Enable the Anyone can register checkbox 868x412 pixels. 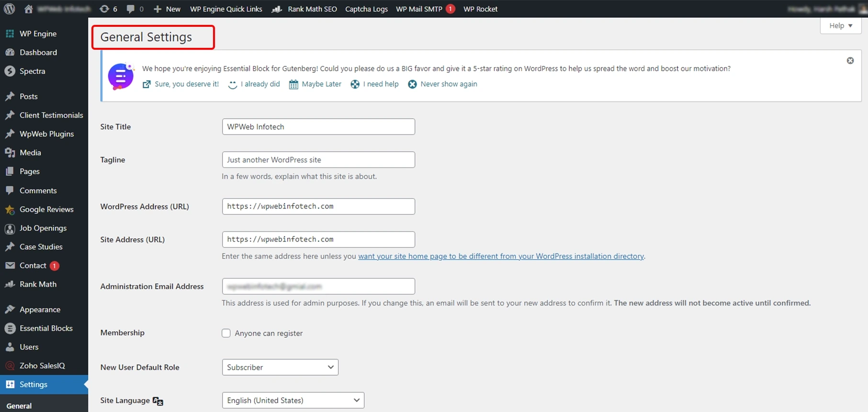[x=226, y=333]
